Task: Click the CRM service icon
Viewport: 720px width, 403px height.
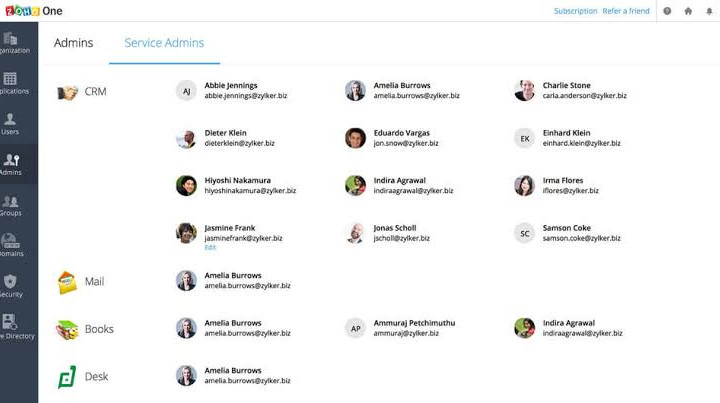Action: tap(67, 92)
